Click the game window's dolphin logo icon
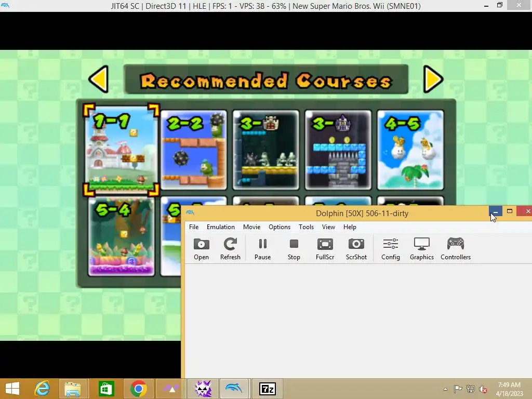Image resolution: width=532 pixels, height=399 pixels. point(5,5)
